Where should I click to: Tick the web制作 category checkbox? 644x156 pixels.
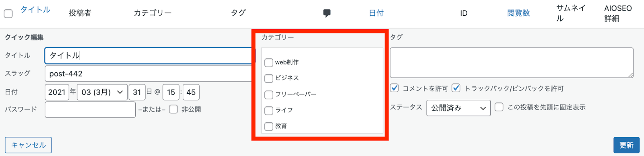click(x=269, y=63)
